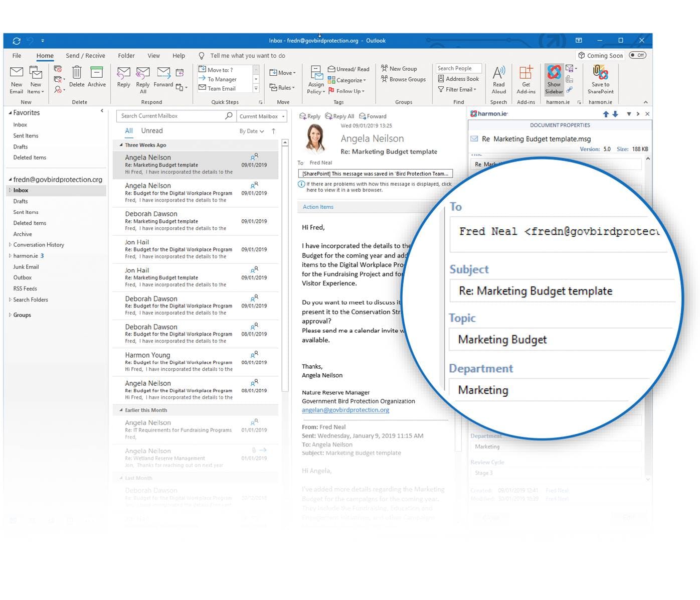Open the RSS Feeds folder
Viewport: 700px width, 600px height.
pyautogui.click(x=25, y=289)
